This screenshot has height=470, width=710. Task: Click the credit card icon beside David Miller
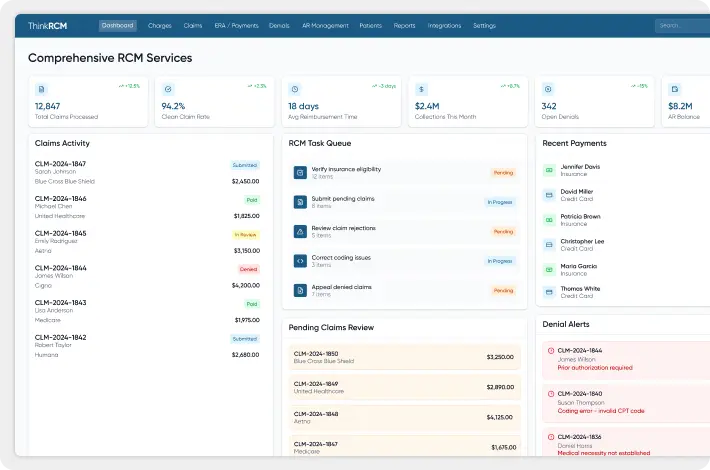[x=549, y=195]
